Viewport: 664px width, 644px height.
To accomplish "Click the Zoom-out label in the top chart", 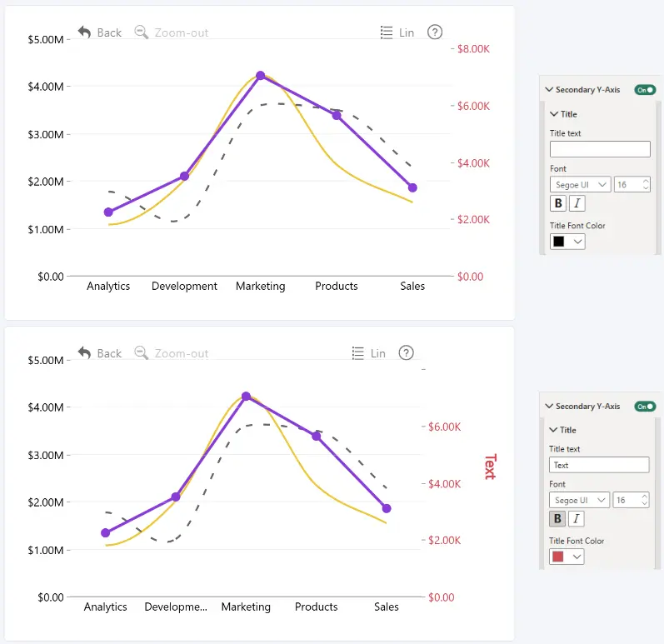I will 182,32.
